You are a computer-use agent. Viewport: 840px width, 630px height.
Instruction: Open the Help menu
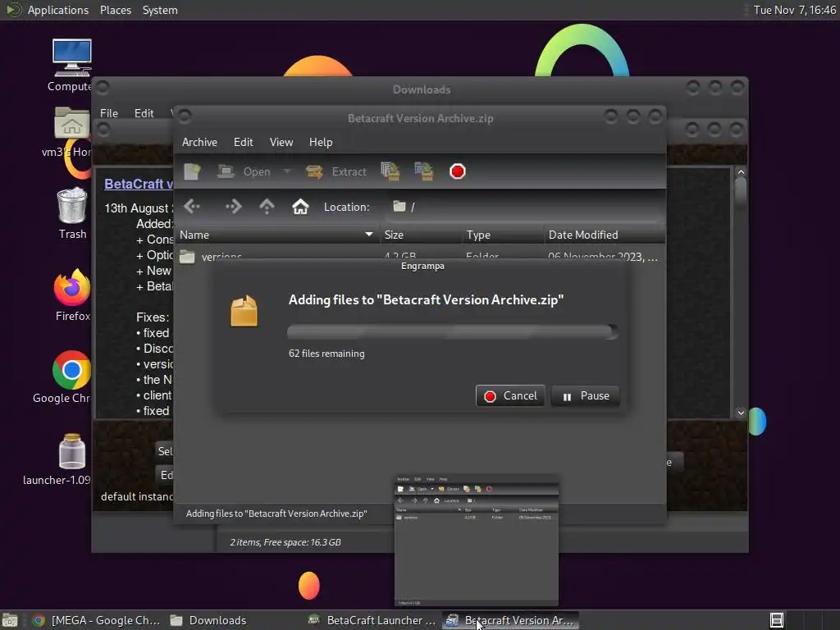[x=321, y=142]
